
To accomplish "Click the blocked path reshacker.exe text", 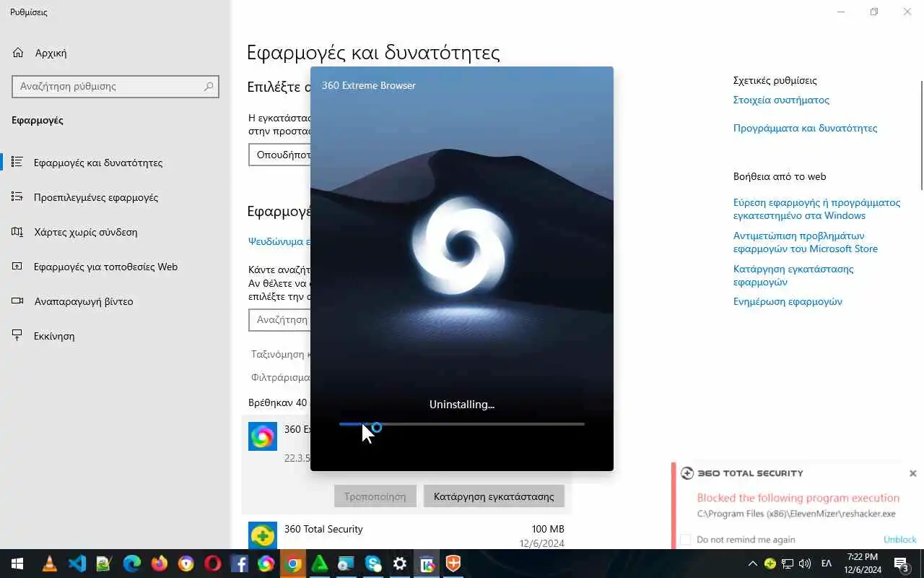I will click(796, 514).
